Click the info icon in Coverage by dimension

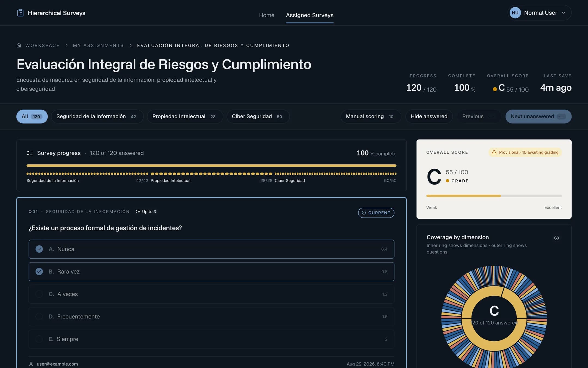click(x=556, y=238)
